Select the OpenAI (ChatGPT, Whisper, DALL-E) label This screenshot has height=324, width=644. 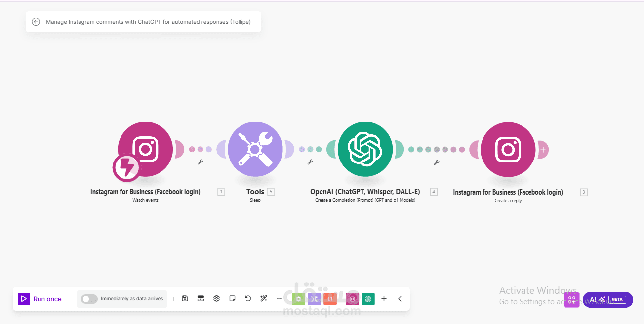365,192
